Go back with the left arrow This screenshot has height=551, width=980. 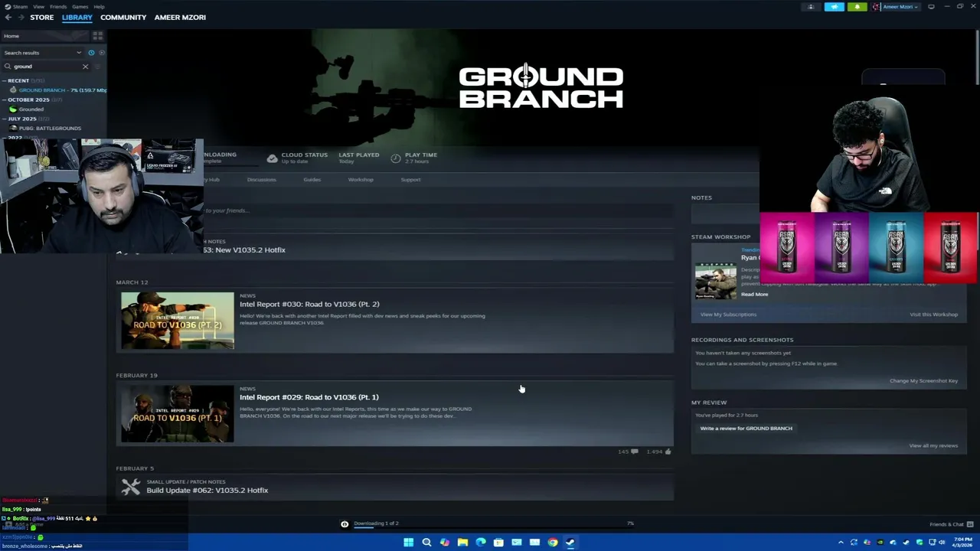pyautogui.click(x=8, y=17)
